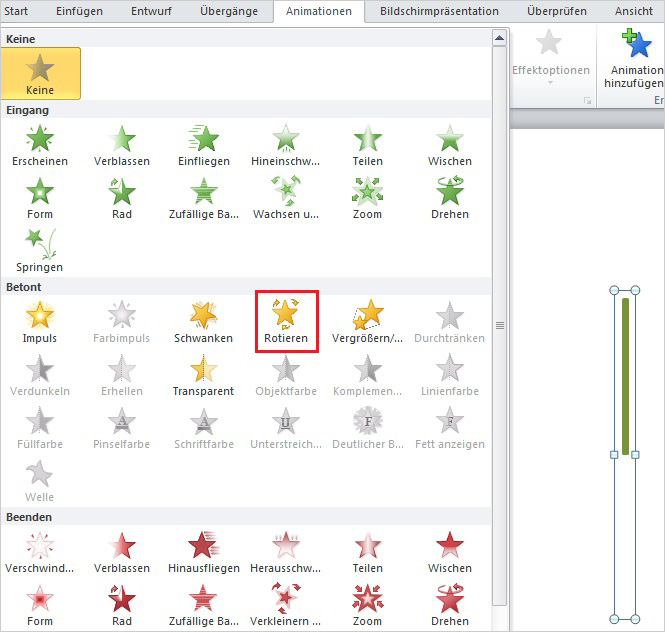This screenshot has width=665, height=632.
Task: Choose the Vergrößern/Verkleinern emphasis animation
Action: (x=368, y=321)
